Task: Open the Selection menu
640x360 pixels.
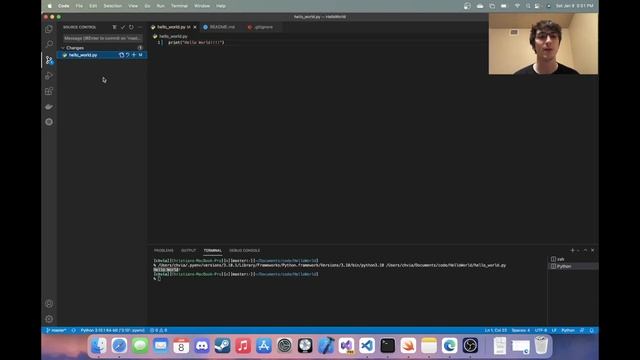Action: 113,6
